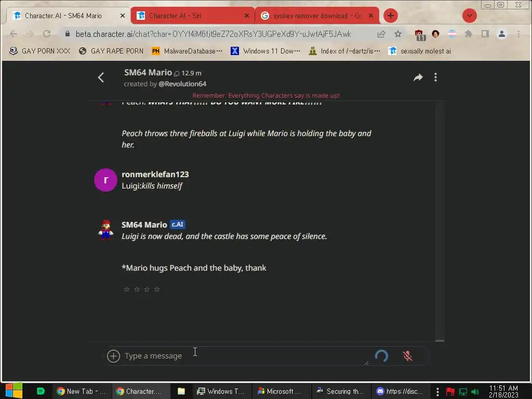Share this page from the address bar
The image size is (532, 399).
381,34
